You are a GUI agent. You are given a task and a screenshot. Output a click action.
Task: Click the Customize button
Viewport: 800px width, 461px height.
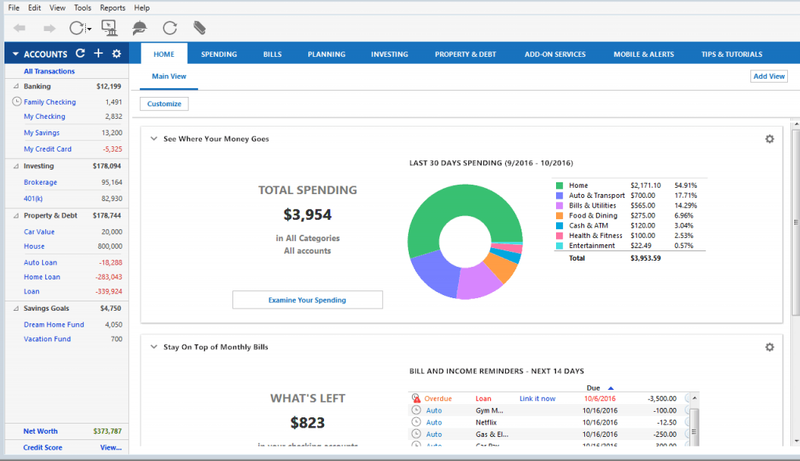(x=164, y=104)
